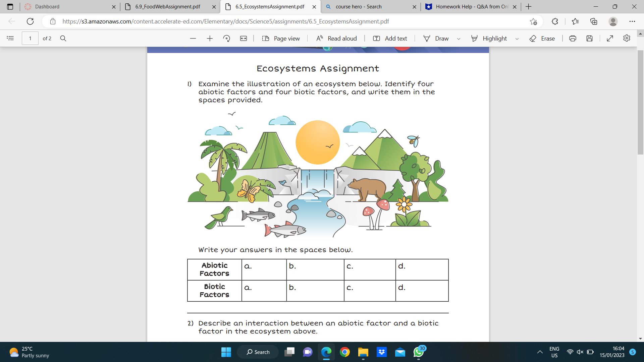Rotate the PDF page
This screenshot has height=362, width=644.
[x=227, y=38]
